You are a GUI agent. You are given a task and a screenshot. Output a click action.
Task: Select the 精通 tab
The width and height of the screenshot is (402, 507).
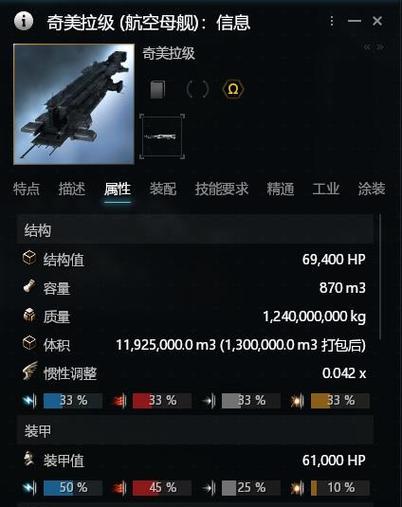click(x=280, y=189)
